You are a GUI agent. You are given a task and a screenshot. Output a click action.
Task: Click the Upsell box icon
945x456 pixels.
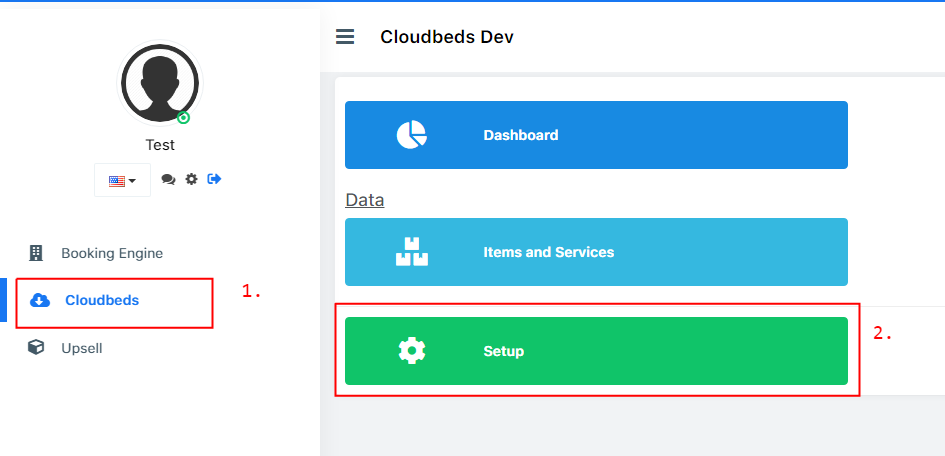click(x=36, y=348)
